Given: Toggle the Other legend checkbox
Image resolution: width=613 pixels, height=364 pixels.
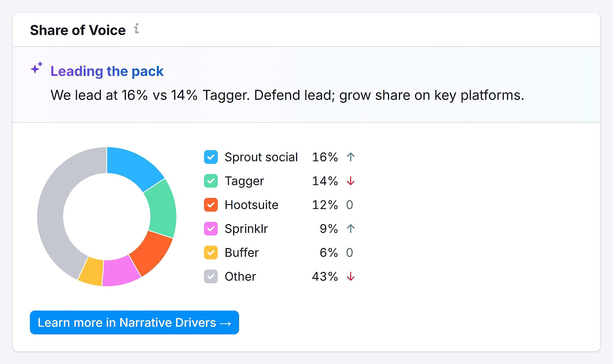Looking at the screenshot, I should tap(211, 277).
